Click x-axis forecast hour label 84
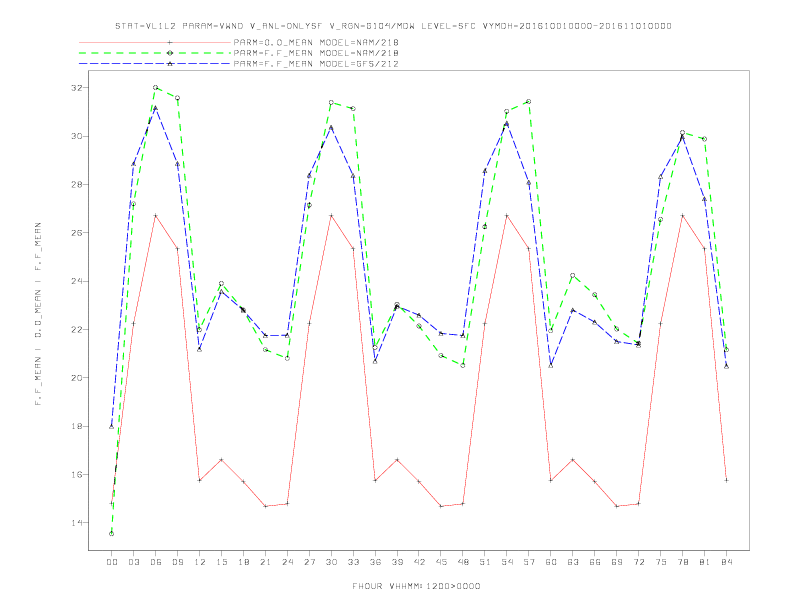Image resolution: width=792 pixels, height=612 pixels. pyautogui.click(x=726, y=562)
